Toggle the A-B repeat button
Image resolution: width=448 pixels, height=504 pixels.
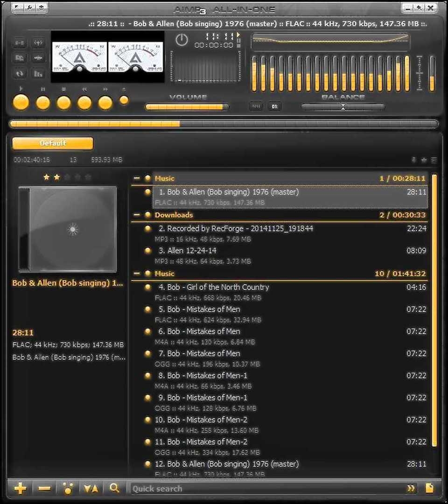(x=19, y=43)
